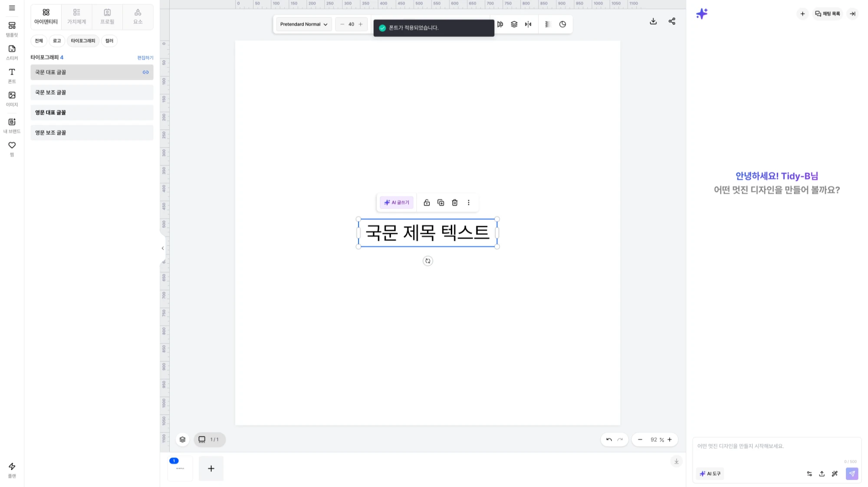Open the page 1/1 navigator button
The image size is (868, 487).
pos(210,440)
